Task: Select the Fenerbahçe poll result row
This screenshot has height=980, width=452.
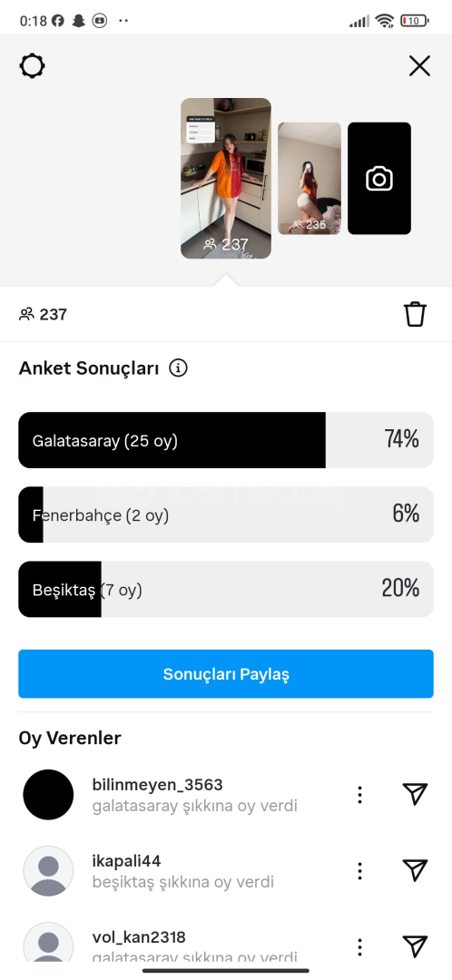Action: tap(226, 514)
